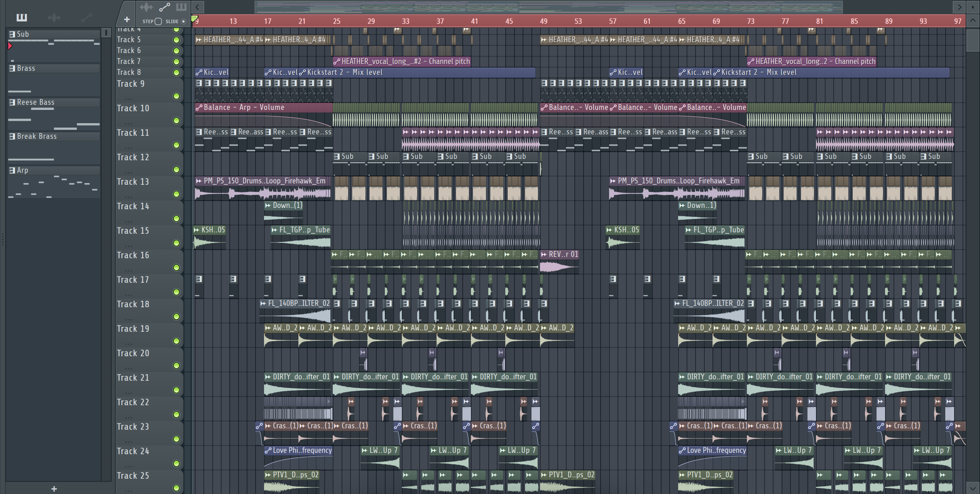The image size is (980, 494).
Task: Mute Track 13
Action: click(176, 194)
